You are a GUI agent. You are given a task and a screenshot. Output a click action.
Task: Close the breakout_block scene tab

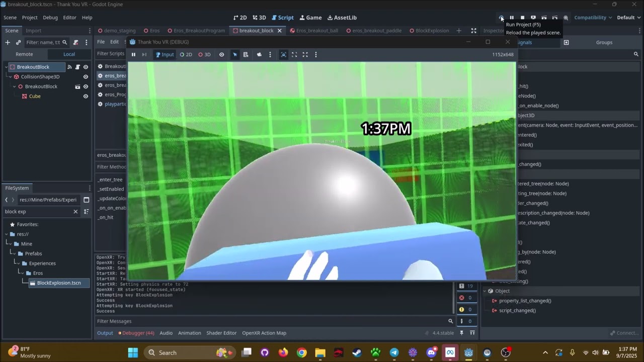279,31
